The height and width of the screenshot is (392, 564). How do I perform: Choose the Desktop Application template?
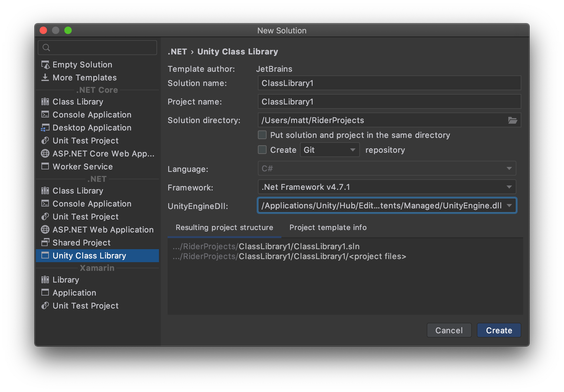pos(92,127)
